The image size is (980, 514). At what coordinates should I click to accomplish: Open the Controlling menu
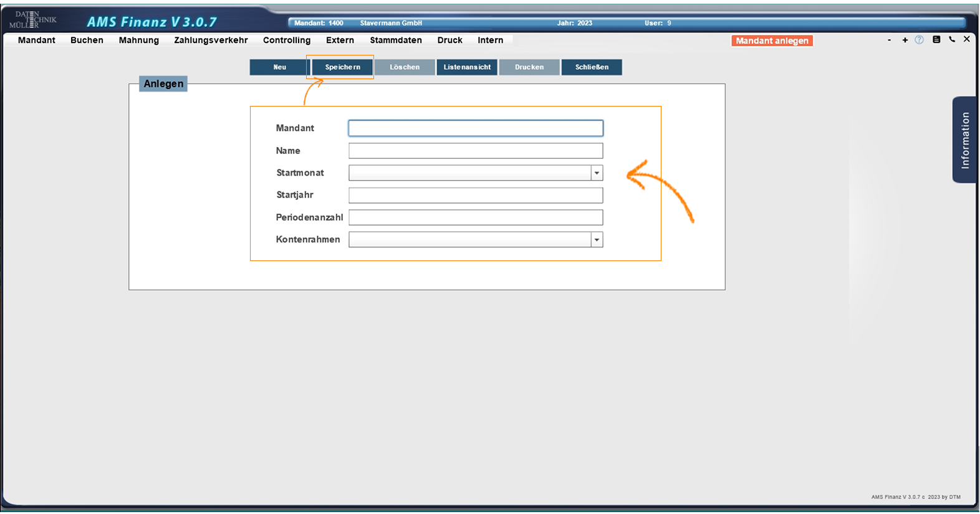pos(287,40)
